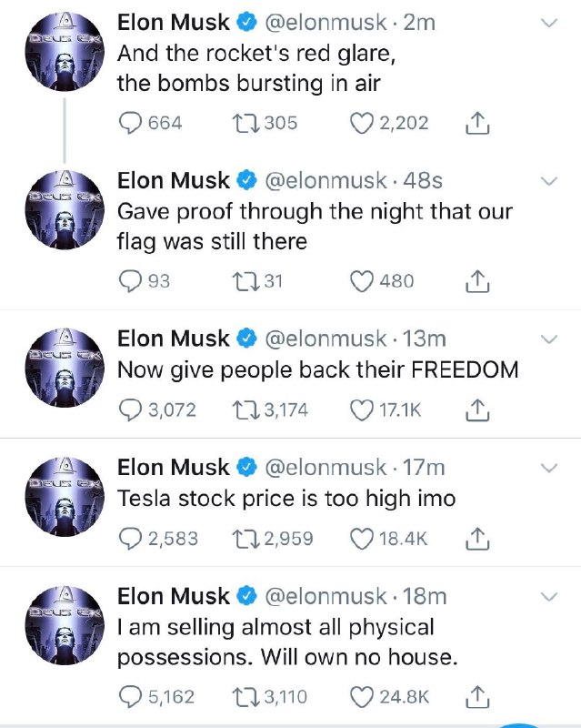Share the selling physical possessions tweet
This screenshot has height=728, width=581.
click(x=477, y=697)
